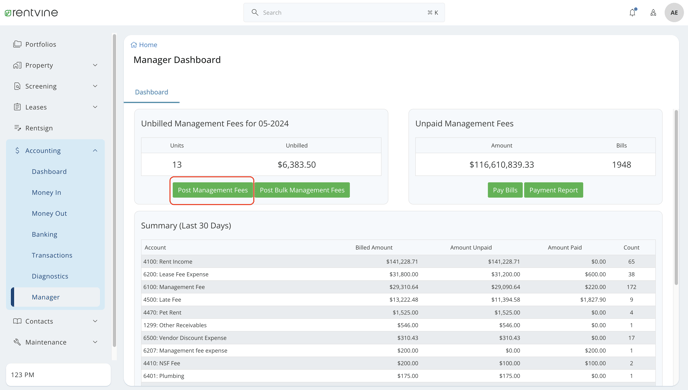Click the Pay Bills button
The width and height of the screenshot is (688, 390).
point(505,190)
